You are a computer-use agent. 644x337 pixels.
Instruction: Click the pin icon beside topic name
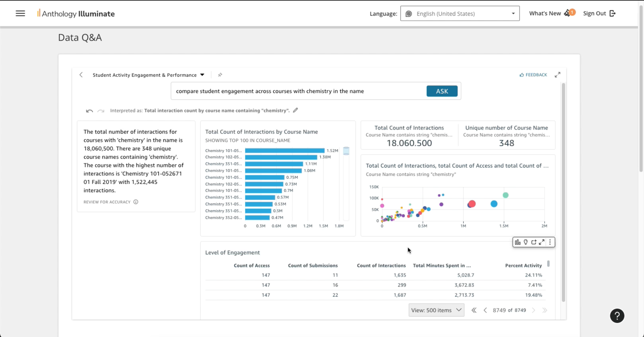tap(220, 75)
